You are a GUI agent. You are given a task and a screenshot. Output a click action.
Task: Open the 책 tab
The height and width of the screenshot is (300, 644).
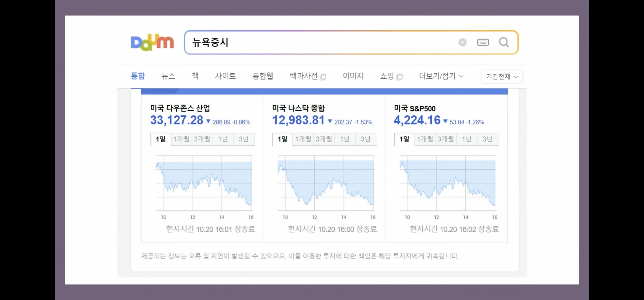(195, 76)
